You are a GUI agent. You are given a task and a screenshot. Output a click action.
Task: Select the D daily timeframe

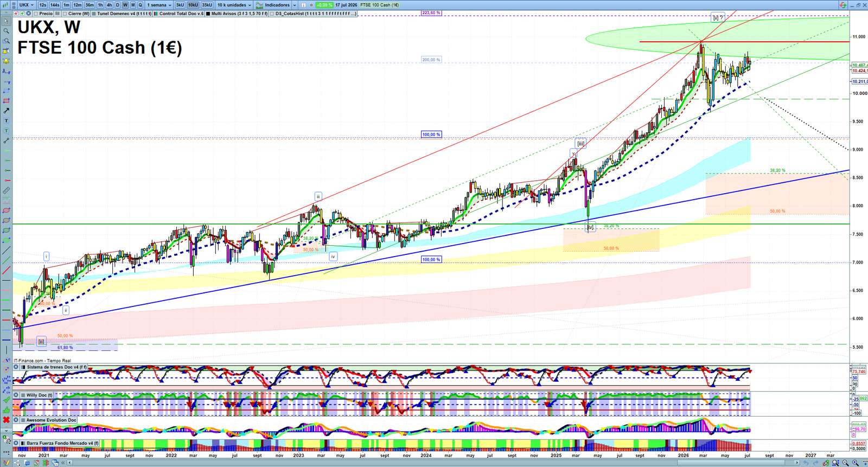click(118, 5)
